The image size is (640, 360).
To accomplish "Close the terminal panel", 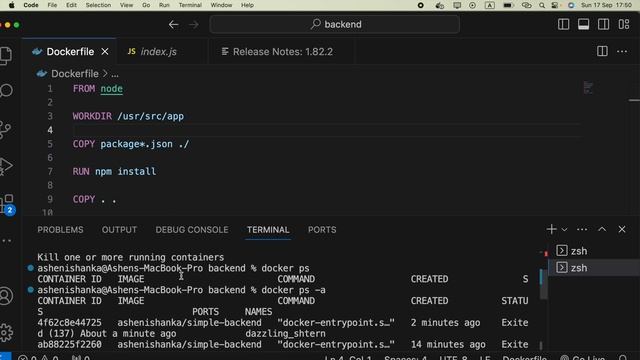I will [622, 229].
